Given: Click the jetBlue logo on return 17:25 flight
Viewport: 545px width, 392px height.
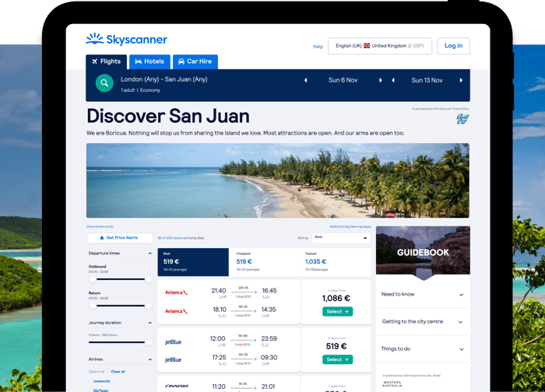Looking at the screenshot, I should coord(173,359).
